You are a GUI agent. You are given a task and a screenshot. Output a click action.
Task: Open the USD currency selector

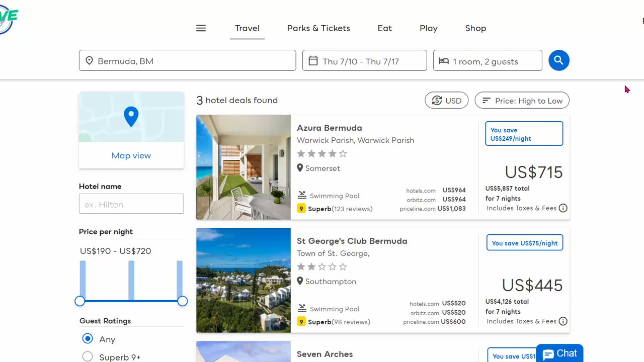coord(447,101)
